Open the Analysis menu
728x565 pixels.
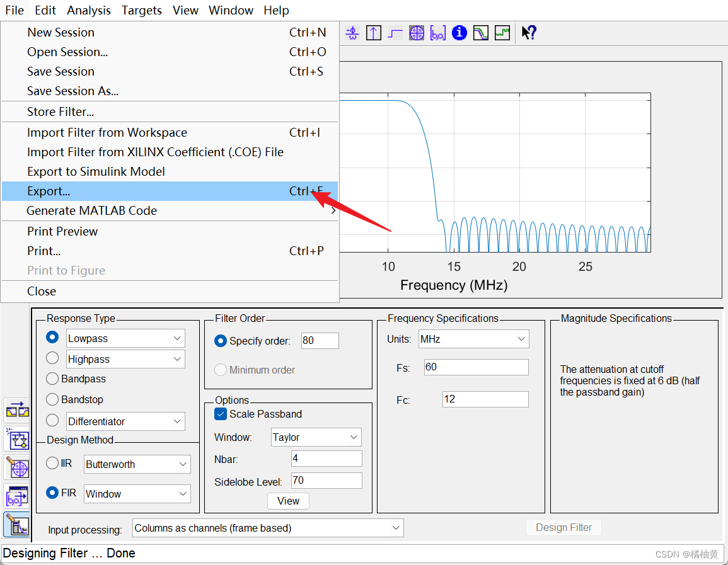click(88, 10)
